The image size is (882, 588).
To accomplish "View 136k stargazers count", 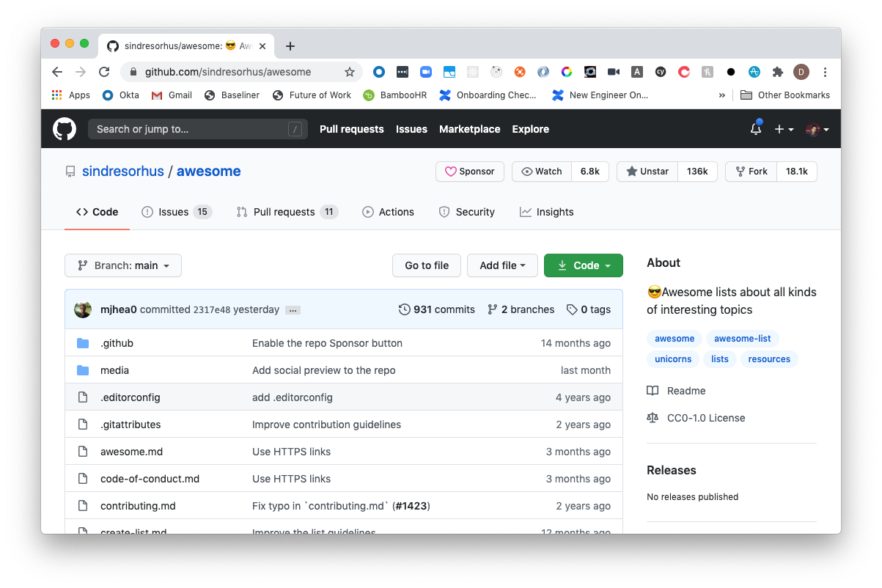I will point(697,172).
